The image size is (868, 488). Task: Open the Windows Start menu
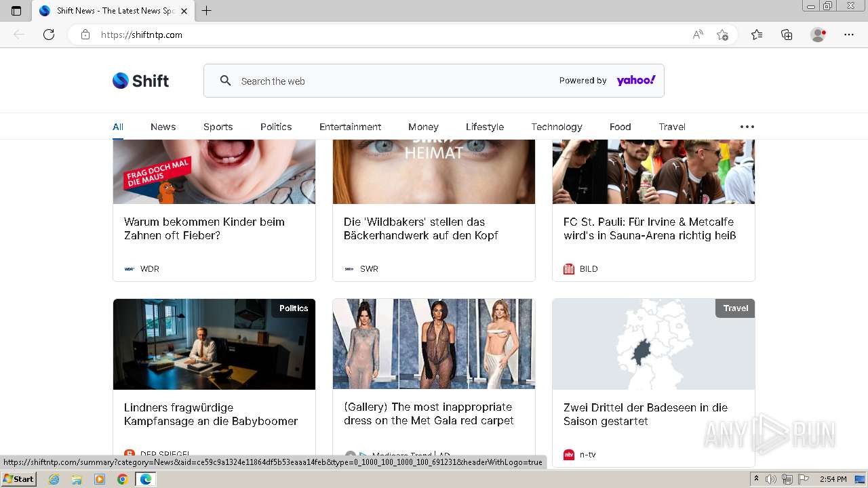(x=18, y=479)
